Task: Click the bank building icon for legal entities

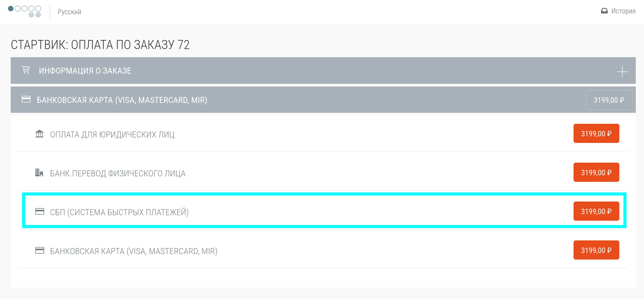Action: tap(39, 134)
